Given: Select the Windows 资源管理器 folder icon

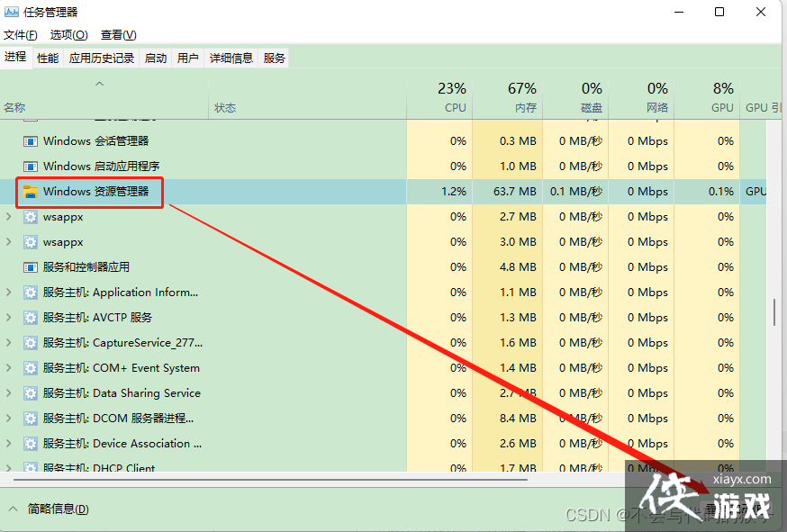Looking at the screenshot, I should point(31,192).
